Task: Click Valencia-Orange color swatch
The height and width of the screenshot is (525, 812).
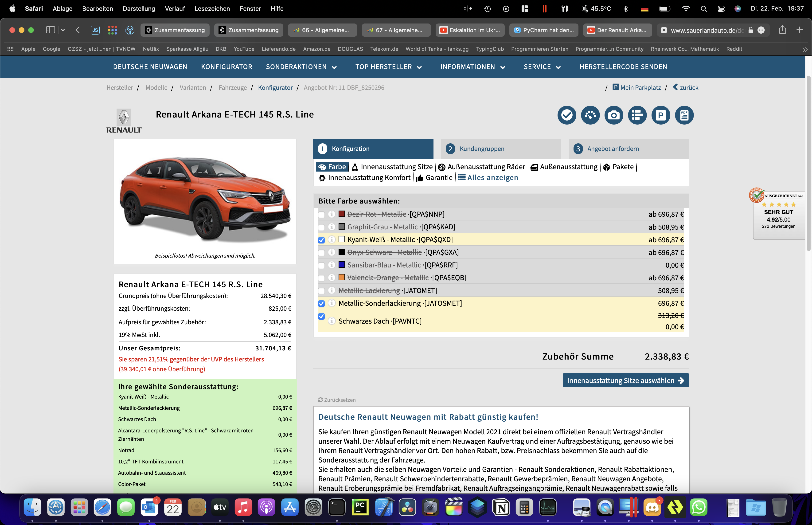Action: (x=342, y=278)
